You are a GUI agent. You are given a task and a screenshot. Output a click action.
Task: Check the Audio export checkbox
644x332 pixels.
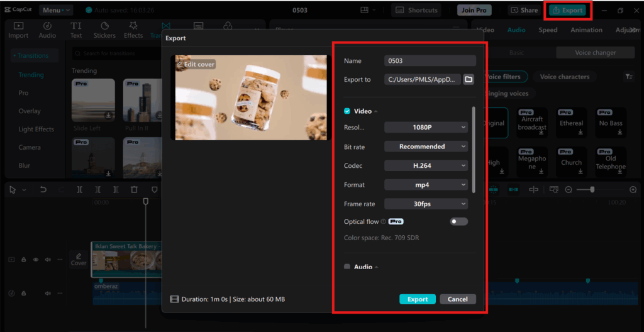[347, 267]
